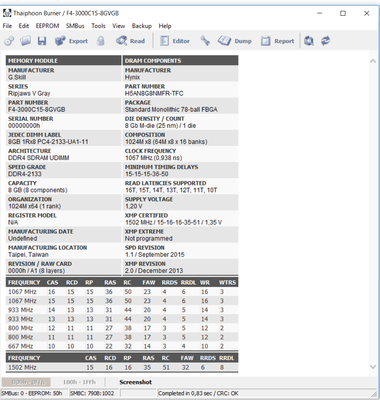
Task: Click the Dump toolbar button
Action: [235, 41]
